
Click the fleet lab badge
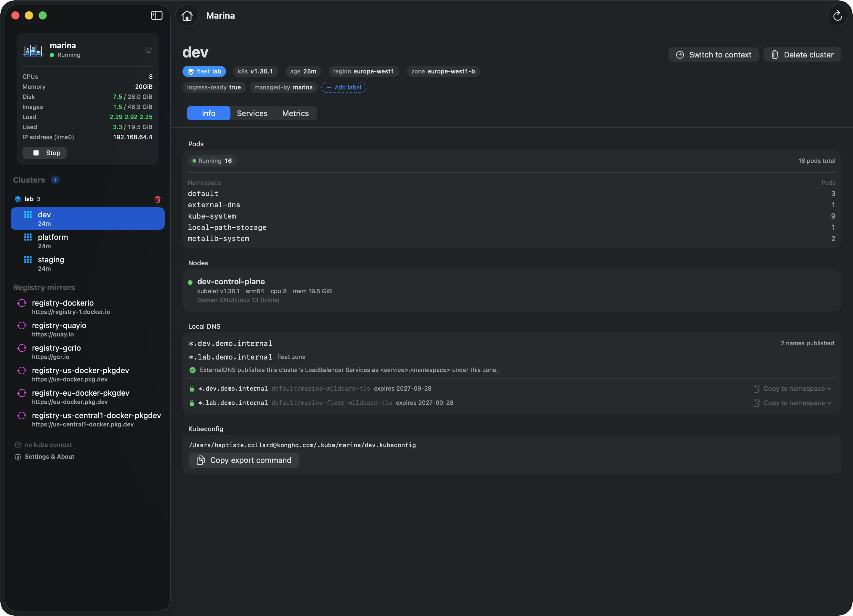point(204,71)
